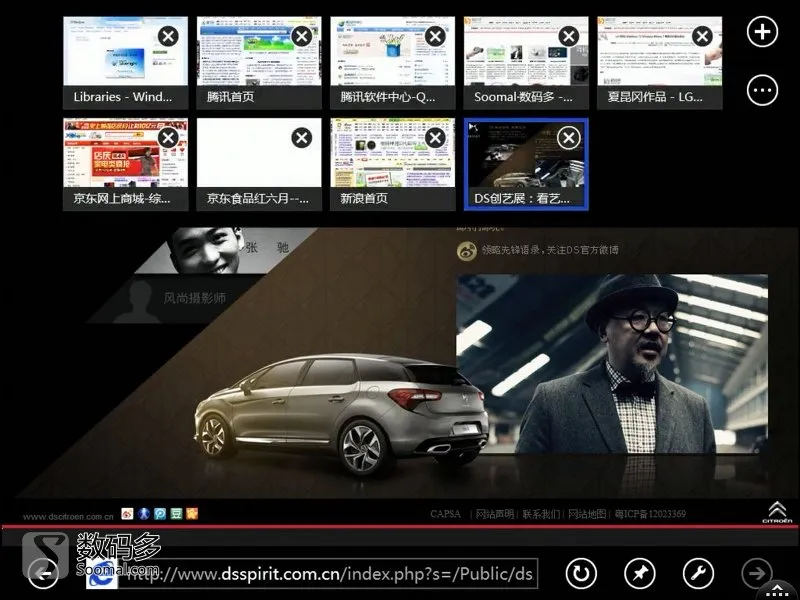Switch to the 京东网上商城-综... tab

(x=126, y=164)
